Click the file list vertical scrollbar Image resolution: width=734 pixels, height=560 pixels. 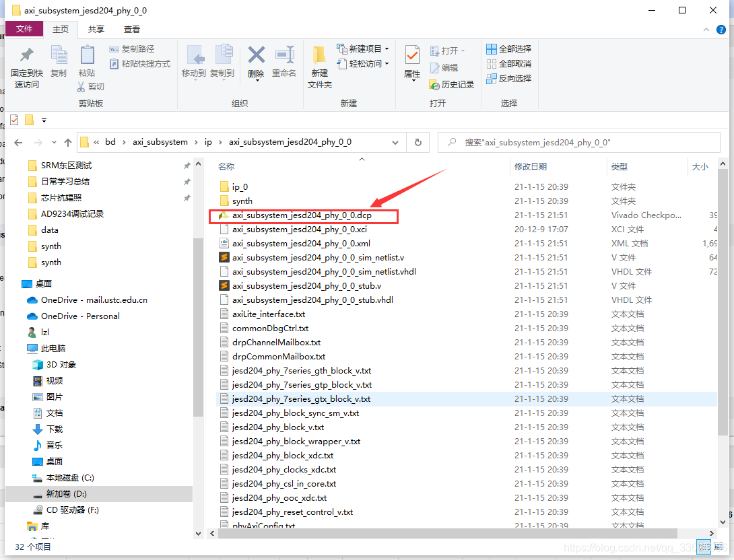723,301
